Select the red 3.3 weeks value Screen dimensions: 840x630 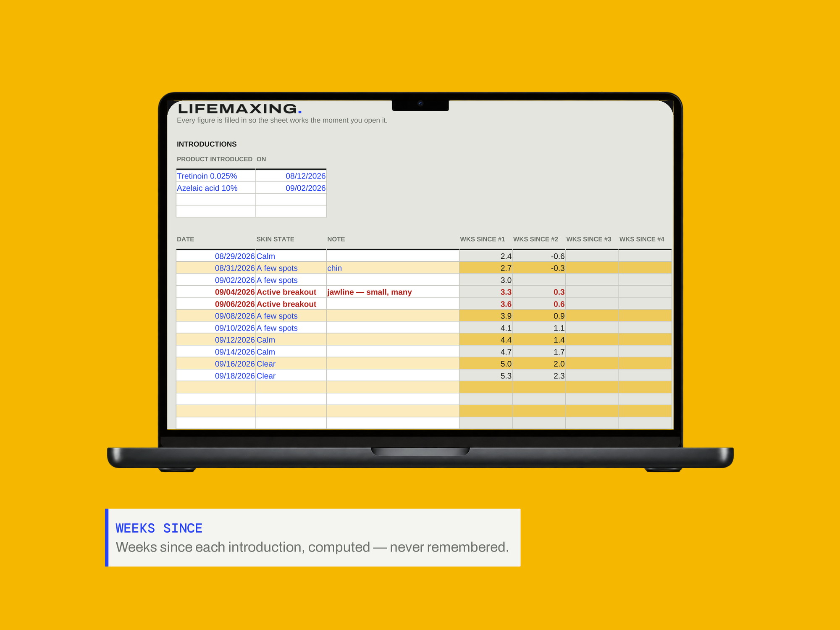point(486,292)
